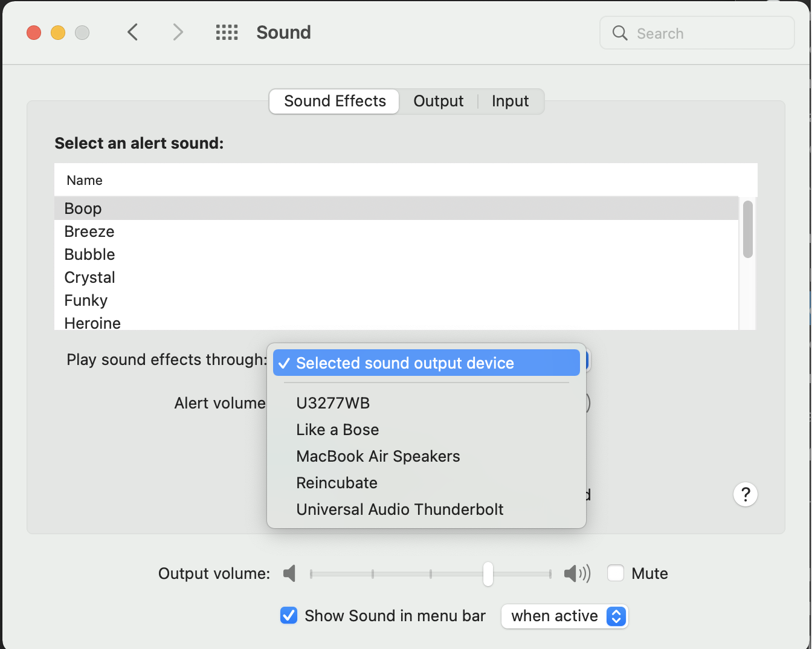
Task: Switch to the Output tab
Action: [x=439, y=101]
